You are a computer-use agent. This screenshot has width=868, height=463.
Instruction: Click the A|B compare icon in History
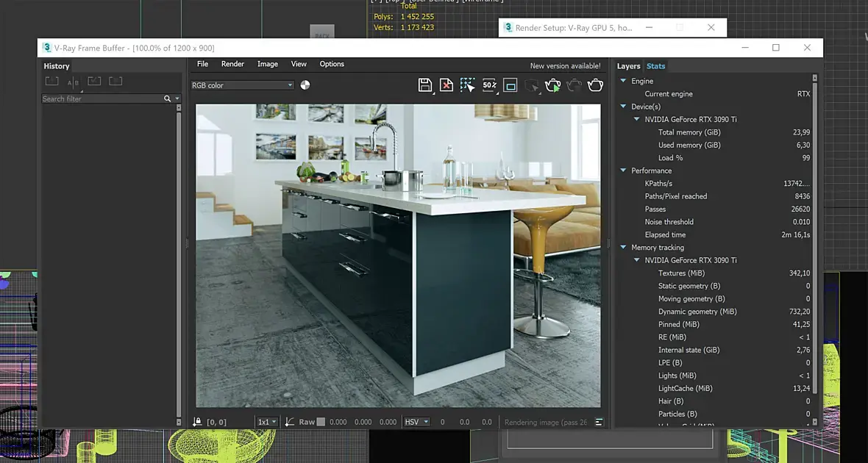73,82
